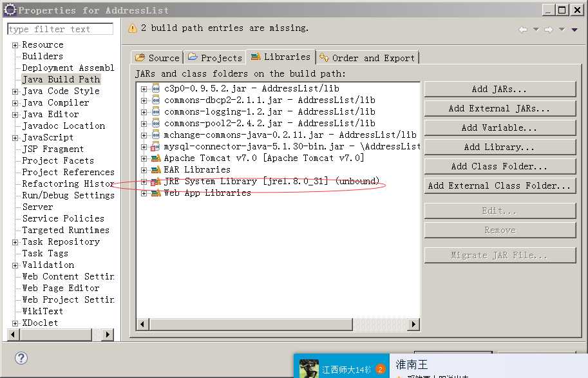Open the view menu dropdown triangle
The height and width of the screenshot is (378, 588).
tap(574, 30)
